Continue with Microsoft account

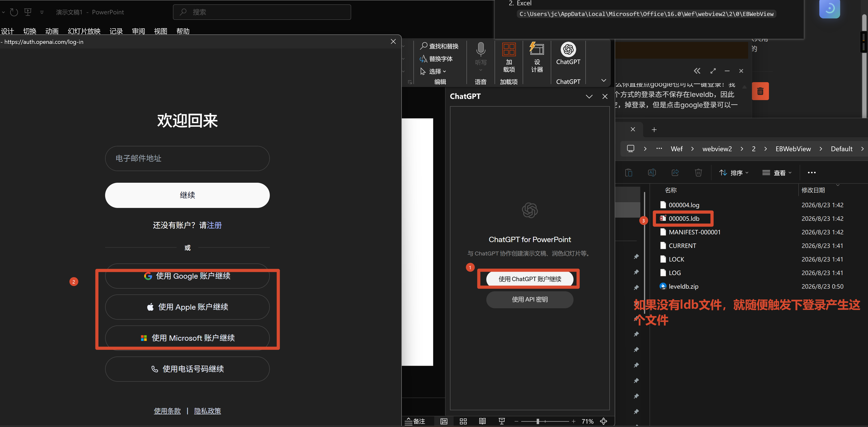coord(187,338)
